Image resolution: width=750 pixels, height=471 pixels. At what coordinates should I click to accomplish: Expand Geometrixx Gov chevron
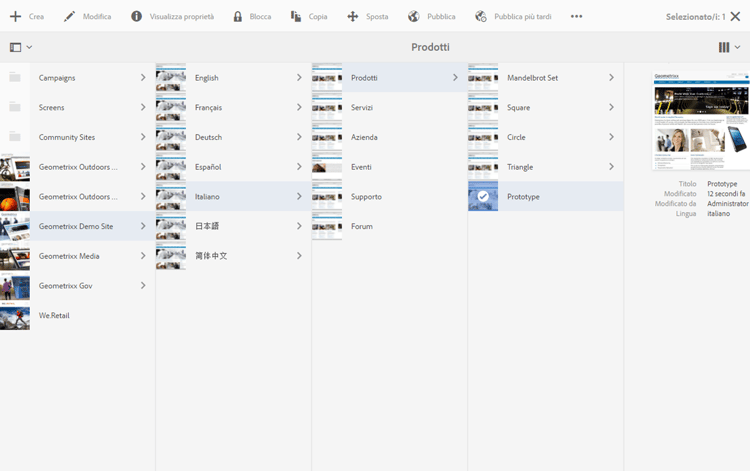pos(143,285)
